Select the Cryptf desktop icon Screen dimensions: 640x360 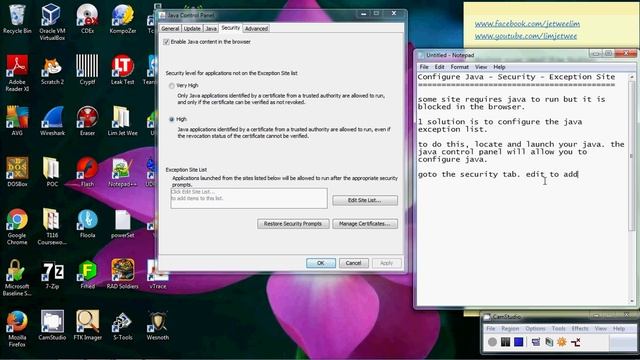[x=87, y=70]
